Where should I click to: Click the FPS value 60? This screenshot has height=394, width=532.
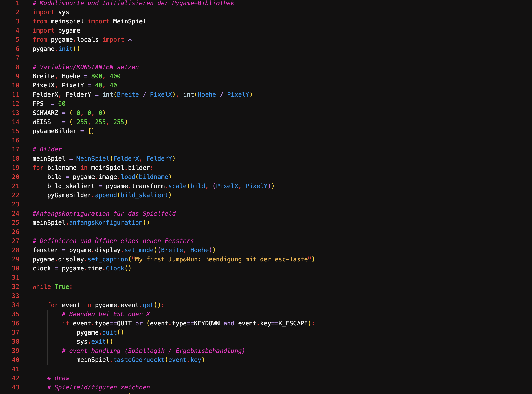[x=62, y=104]
